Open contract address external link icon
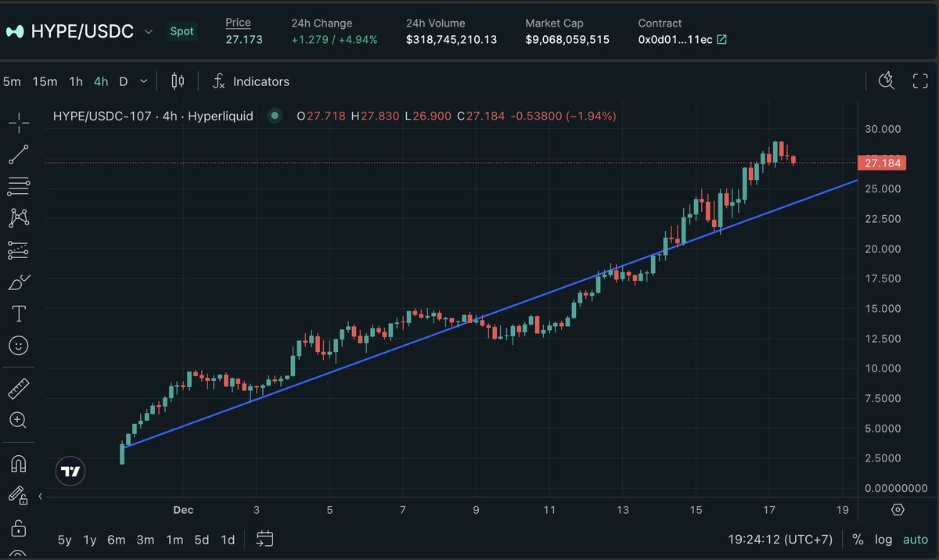Screen dimensions: 939x560 [721, 39]
